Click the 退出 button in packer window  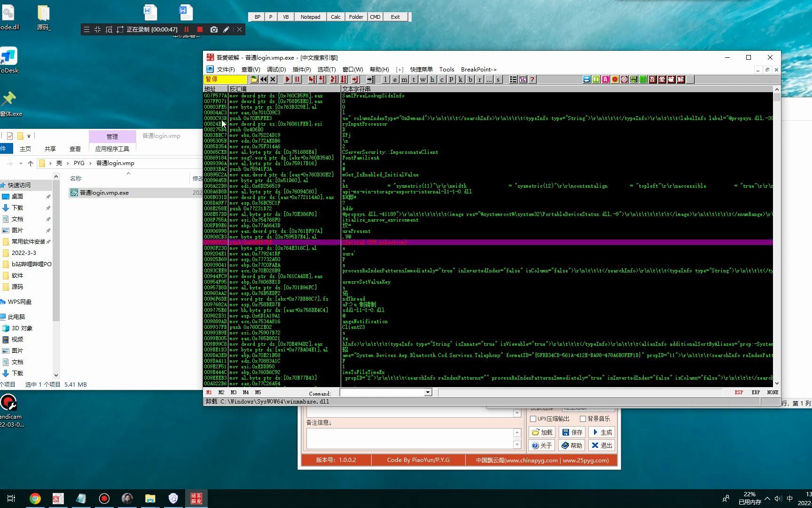pyautogui.click(x=601, y=445)
